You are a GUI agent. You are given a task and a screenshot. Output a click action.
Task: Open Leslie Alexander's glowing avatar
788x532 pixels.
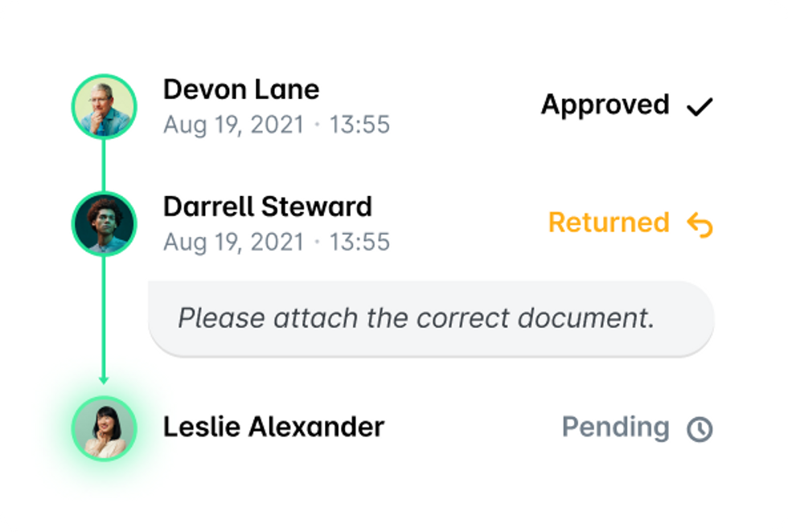click(104, 428)
